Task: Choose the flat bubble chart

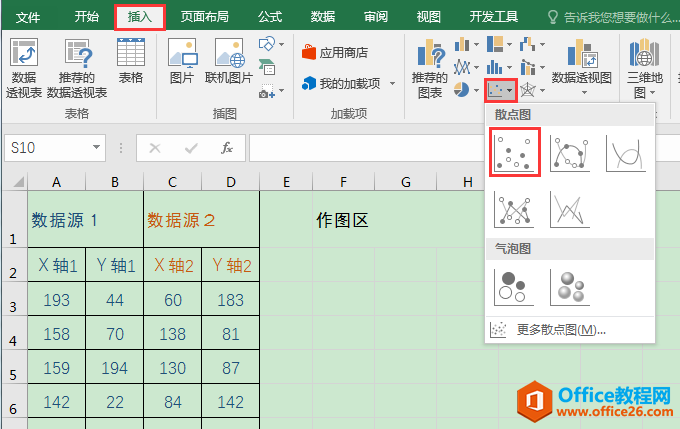Action: (514, 287)
